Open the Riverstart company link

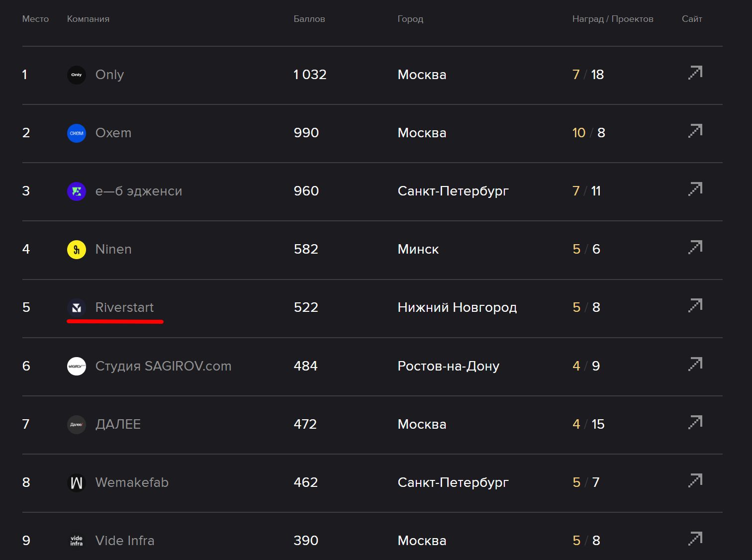point(124,307)
